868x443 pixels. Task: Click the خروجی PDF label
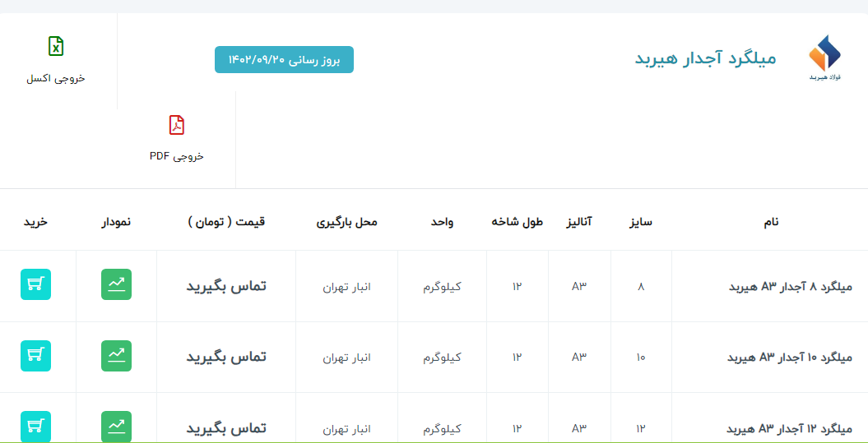177,156
